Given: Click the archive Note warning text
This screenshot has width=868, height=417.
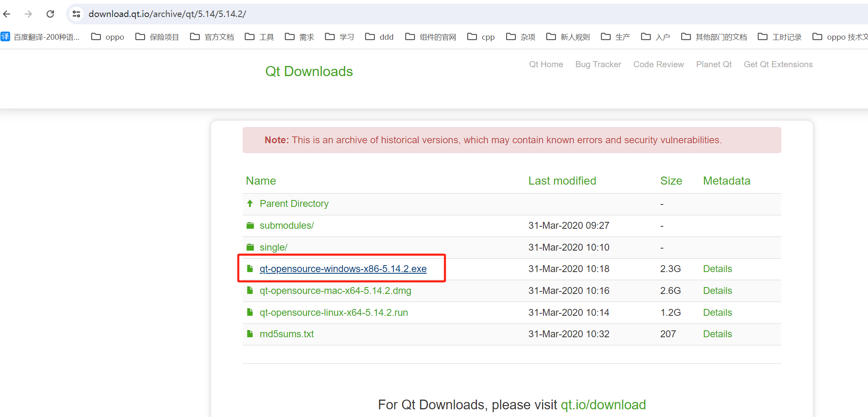Looking at the screenshot, I should click(x=493, y=140).
